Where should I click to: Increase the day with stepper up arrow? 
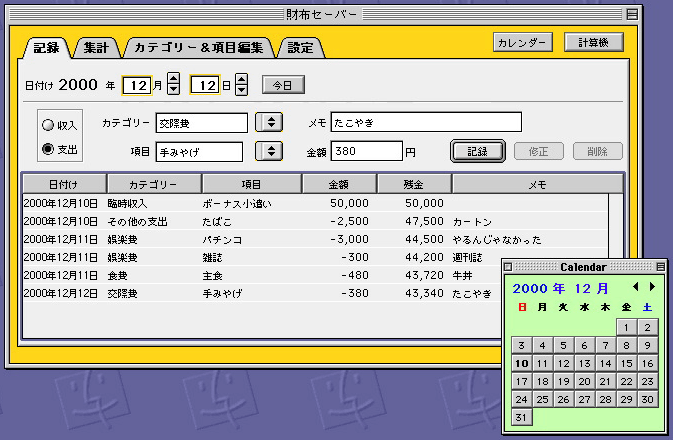[242, 79]
